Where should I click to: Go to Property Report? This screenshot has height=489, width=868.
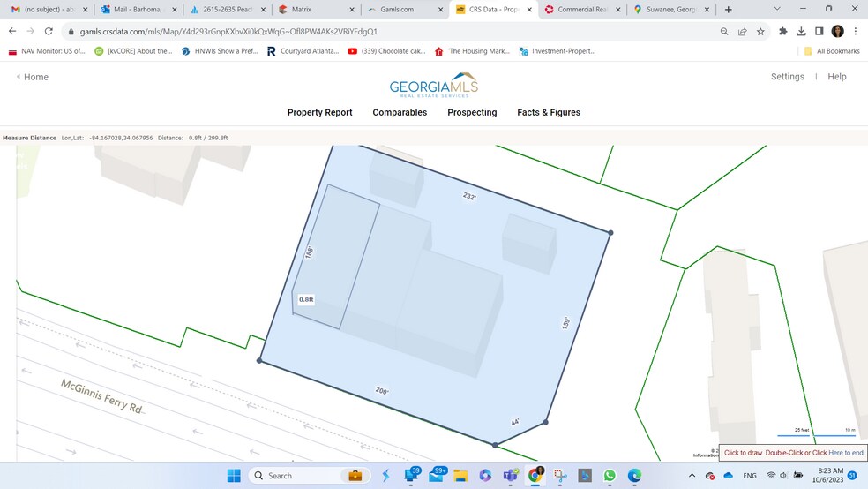[x=319, y=112]
